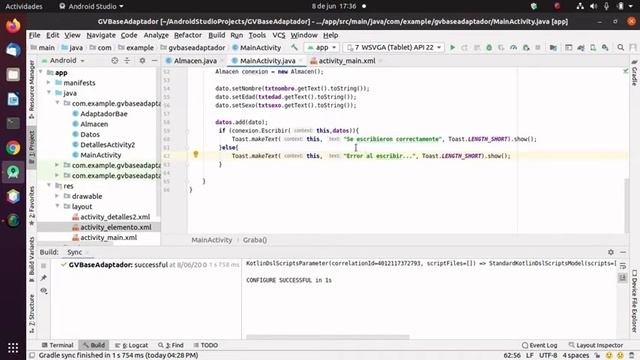Toggle the Gradle side panel
Viewport: 640px width, 360px height.
[634, 73]
